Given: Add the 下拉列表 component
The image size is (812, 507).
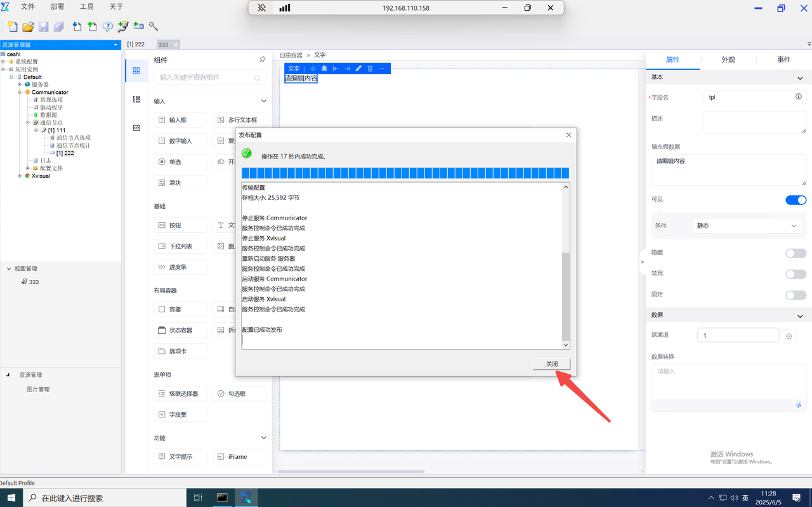Looking at the screenshot, I should (180, 246).
